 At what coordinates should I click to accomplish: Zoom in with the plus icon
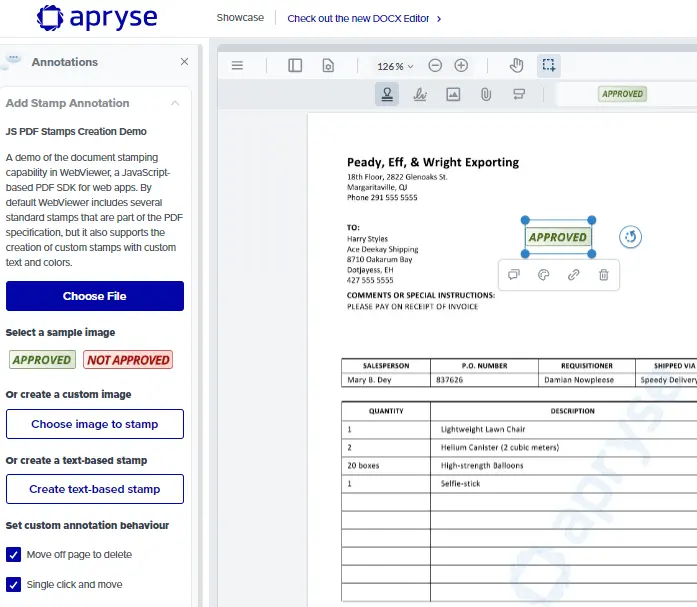click(461, 66)
